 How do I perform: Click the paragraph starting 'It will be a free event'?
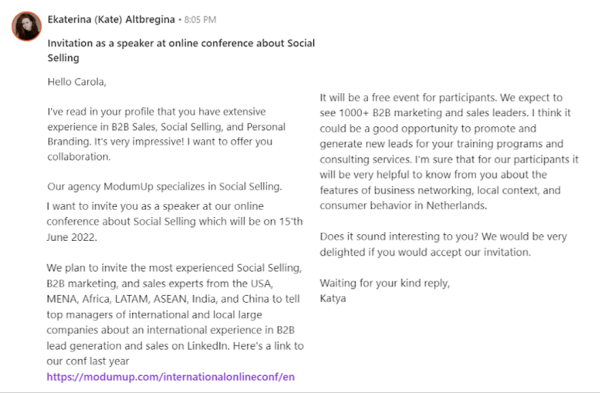coord(449,152)
